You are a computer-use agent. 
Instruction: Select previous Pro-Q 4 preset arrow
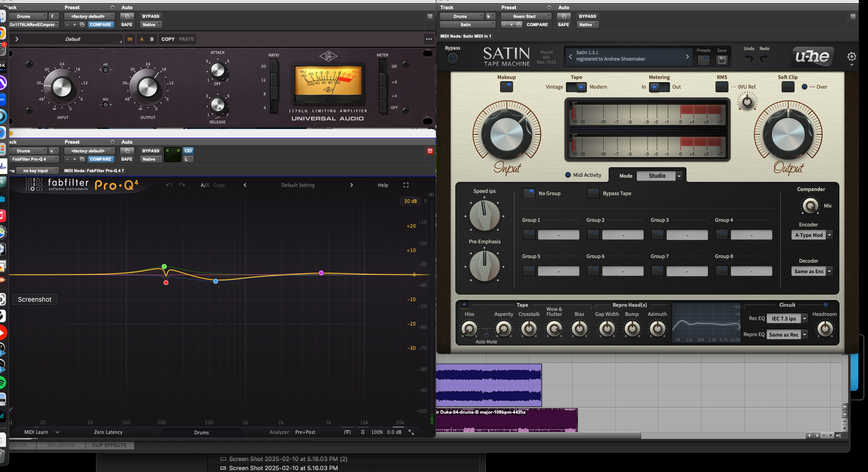click(x=245, y=185)
